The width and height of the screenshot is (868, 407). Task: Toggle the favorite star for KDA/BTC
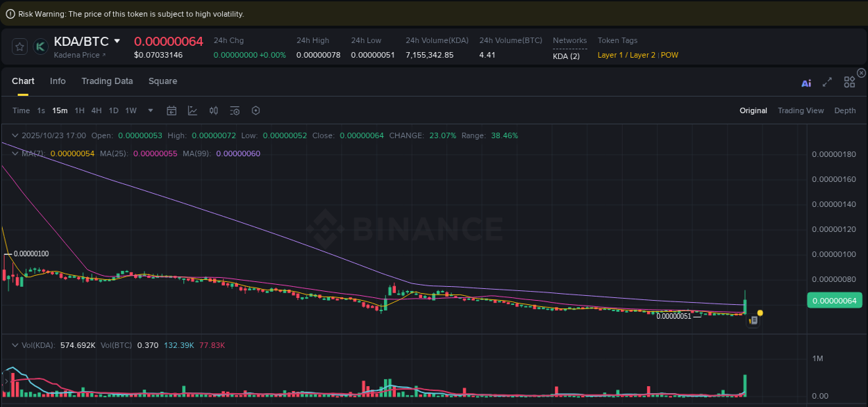(19, 47)
